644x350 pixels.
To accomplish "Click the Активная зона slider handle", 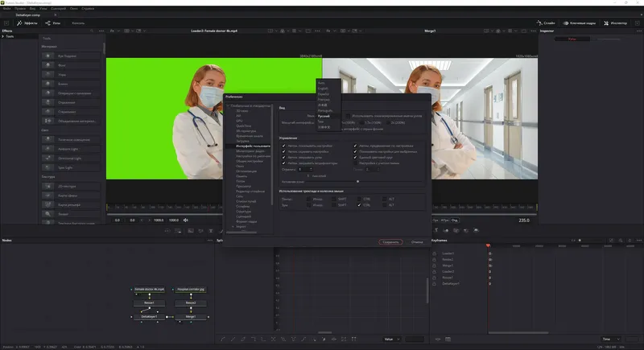I will click(357, 181).
